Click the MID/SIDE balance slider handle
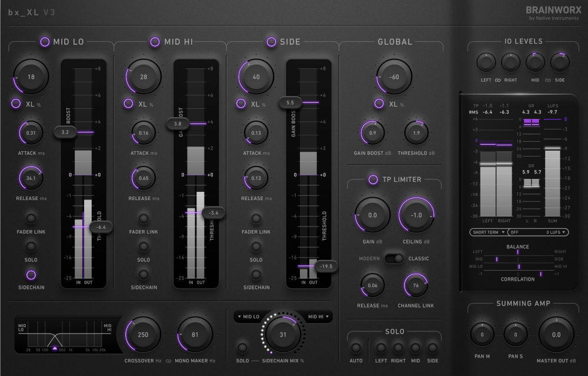Screen dimensions: 588x376 click(497, 259)
